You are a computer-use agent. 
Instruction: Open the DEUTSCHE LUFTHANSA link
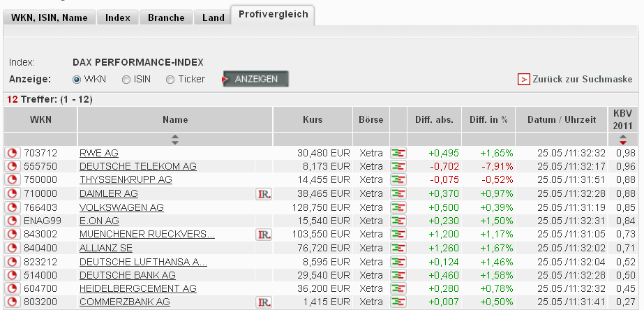[143, 262]
